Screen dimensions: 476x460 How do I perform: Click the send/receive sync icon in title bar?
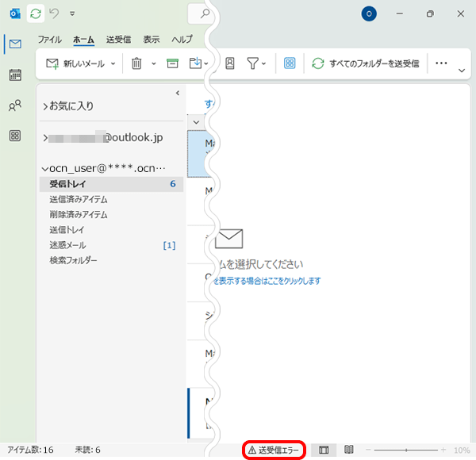pyautogui.click(x=35, y=13)
